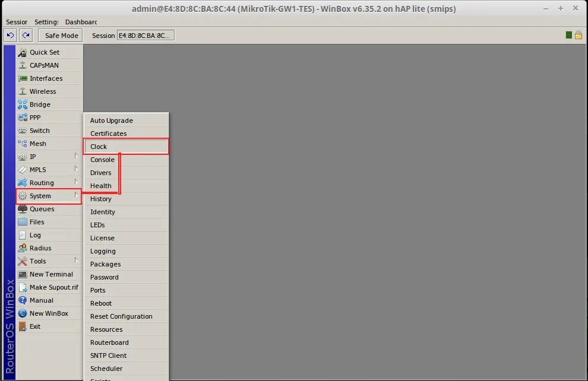Click the Session MAC address field
The width and height of the screenshot is (588, 381).
pos(146,36)
